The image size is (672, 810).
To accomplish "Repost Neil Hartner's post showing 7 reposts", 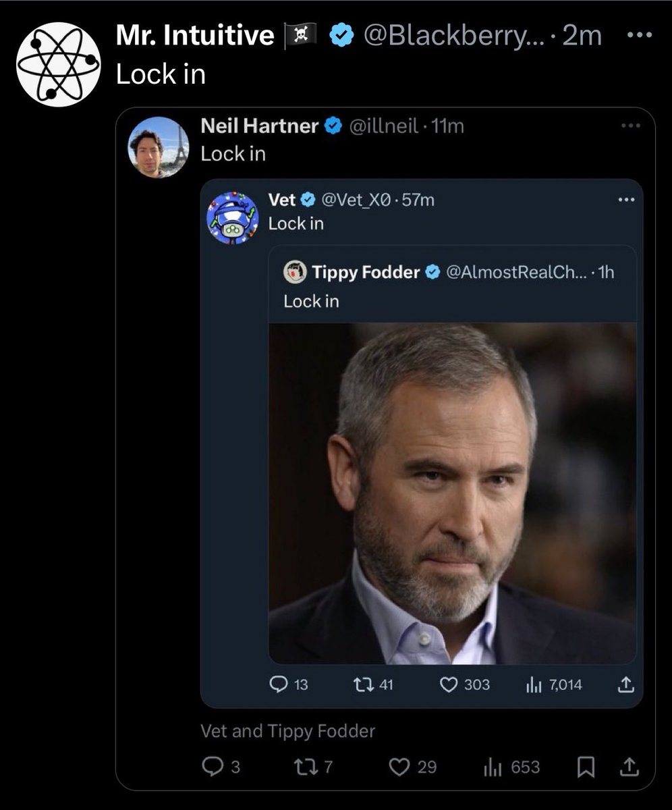I will click(x=314, y=767).
